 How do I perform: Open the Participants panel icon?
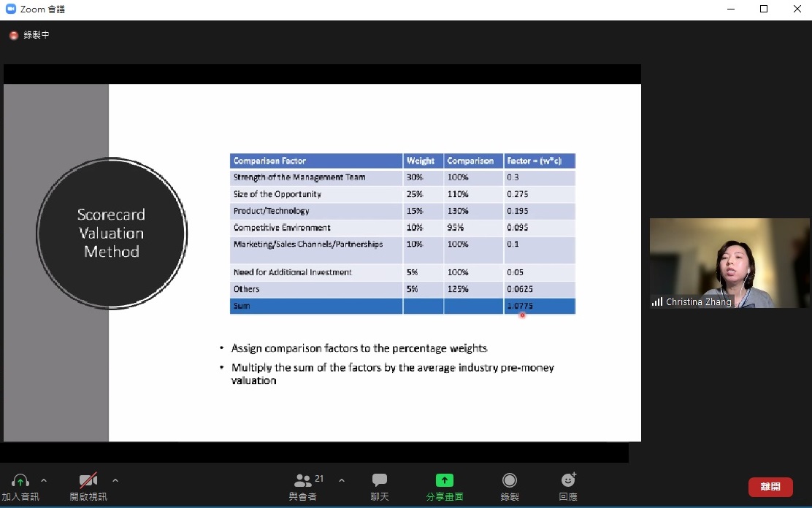303,480
